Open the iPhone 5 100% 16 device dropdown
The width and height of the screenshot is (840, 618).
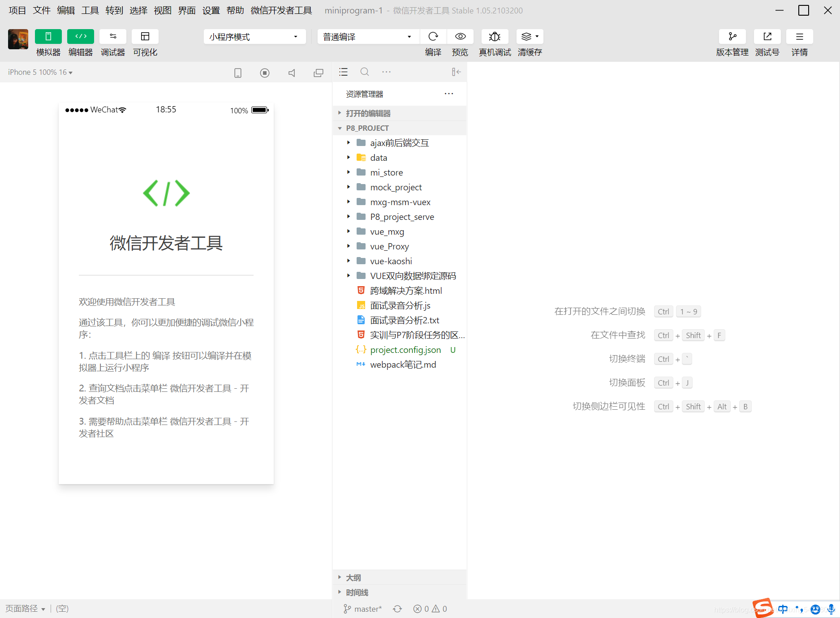pyautogui.click(x=40, y=72)
